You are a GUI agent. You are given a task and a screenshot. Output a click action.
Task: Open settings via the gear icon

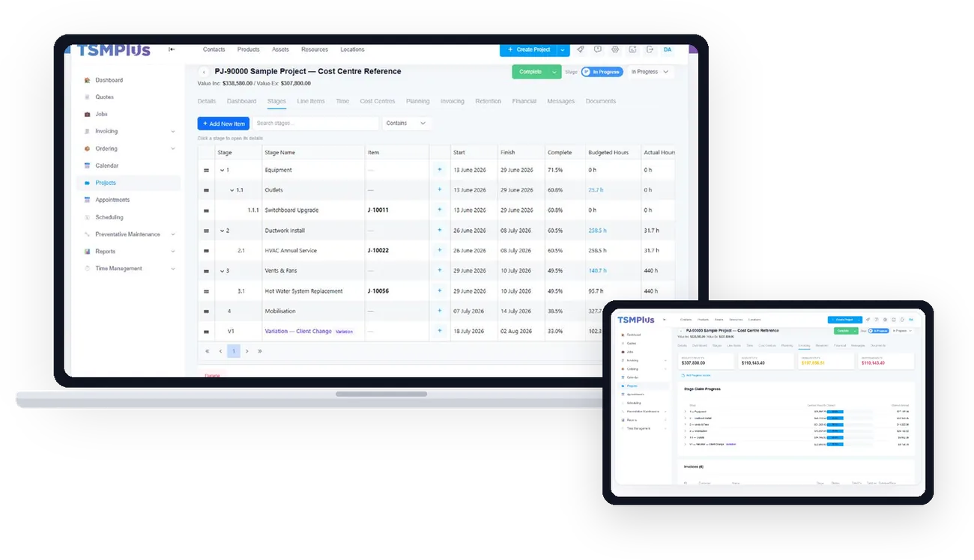point(615,49)
